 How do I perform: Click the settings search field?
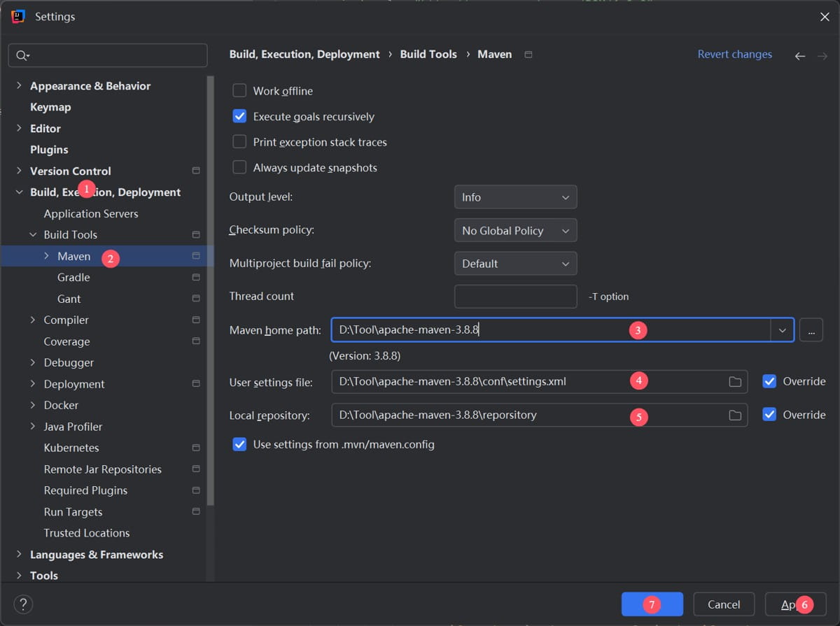108,56
